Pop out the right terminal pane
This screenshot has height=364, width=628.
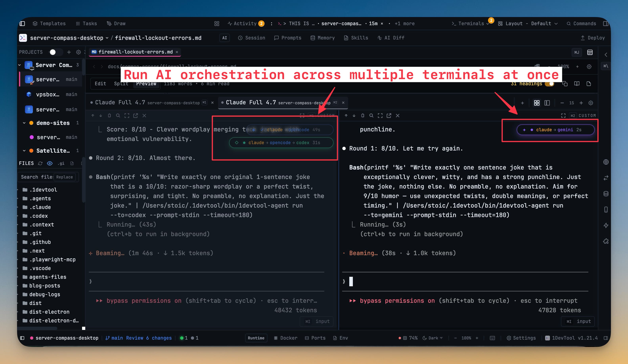(389, 116)
